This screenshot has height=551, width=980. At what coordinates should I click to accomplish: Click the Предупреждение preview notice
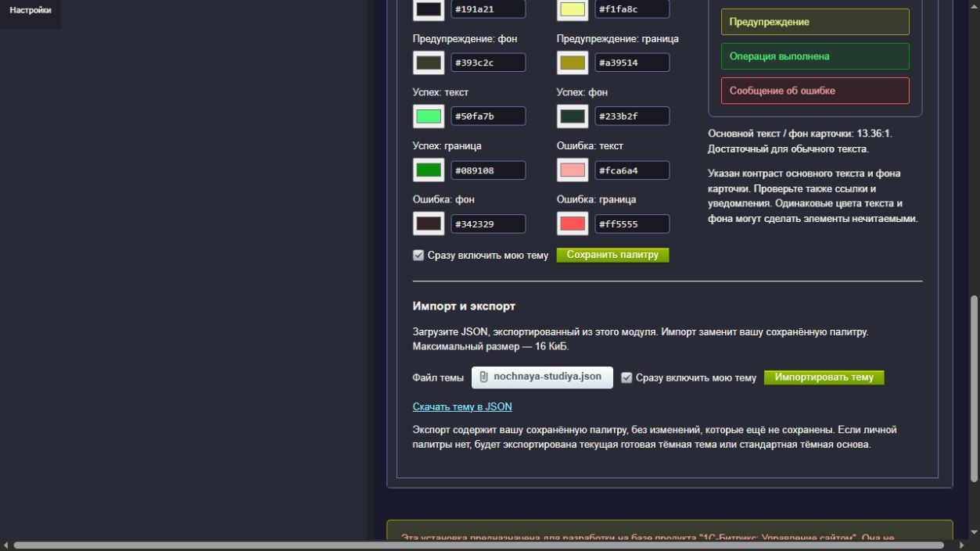coord(815,22)
